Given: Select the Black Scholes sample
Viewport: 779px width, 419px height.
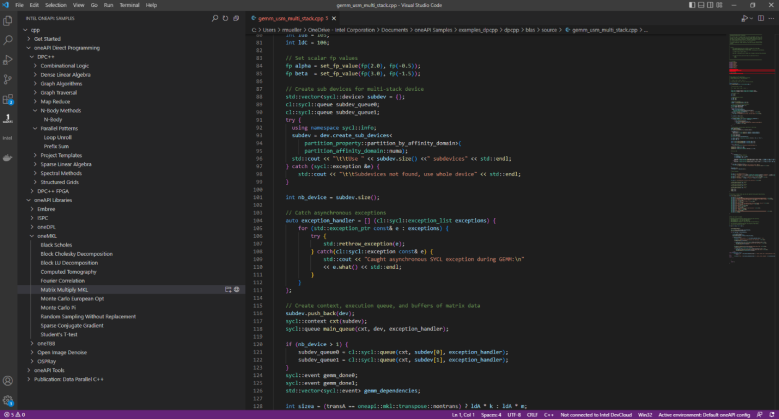Looking at the screenshot, I should 56,245.
